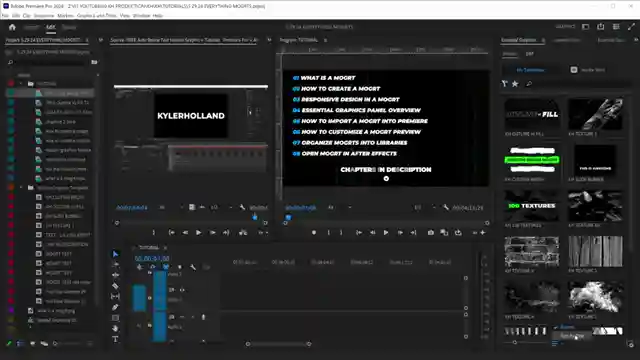The image size is (640, 360).
Task: Select My Templates option
Action: pos(531,70)
